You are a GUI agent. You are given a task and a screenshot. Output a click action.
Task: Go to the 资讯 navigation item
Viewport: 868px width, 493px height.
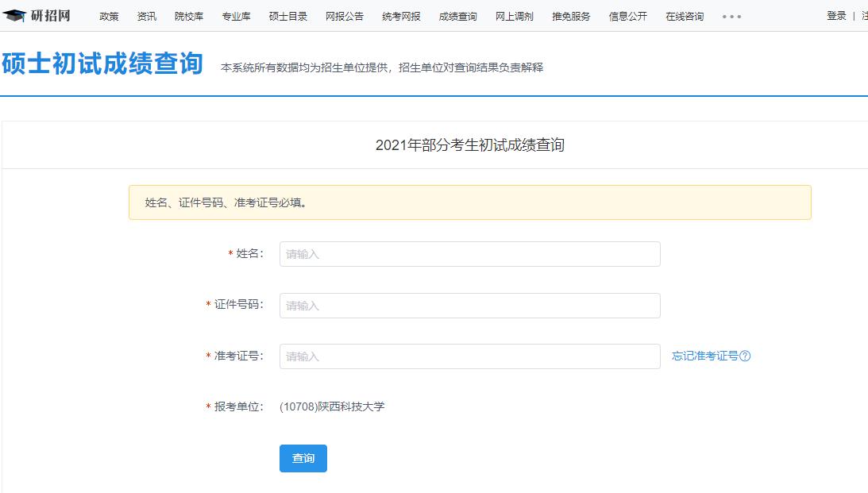[x=147, y=17]
